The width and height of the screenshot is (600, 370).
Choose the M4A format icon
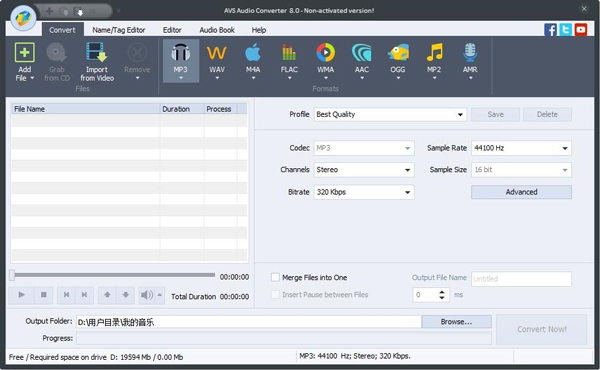click(253, 52)
